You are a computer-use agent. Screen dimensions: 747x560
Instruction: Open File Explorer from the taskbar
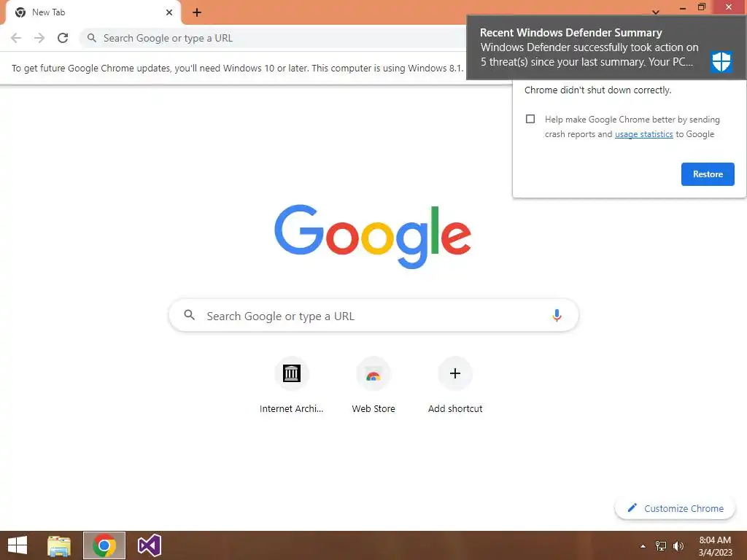click(x=59, y=545)
